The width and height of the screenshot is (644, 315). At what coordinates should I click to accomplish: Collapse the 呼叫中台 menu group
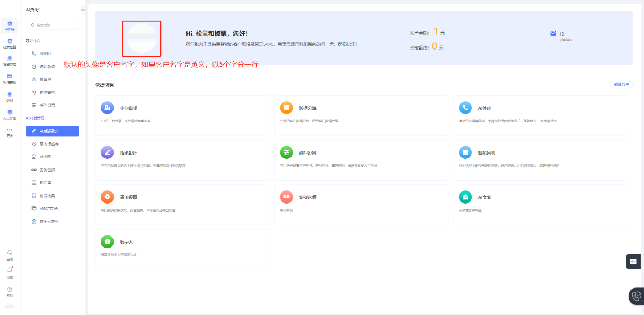pyautogui.click(x=33, y=41)
